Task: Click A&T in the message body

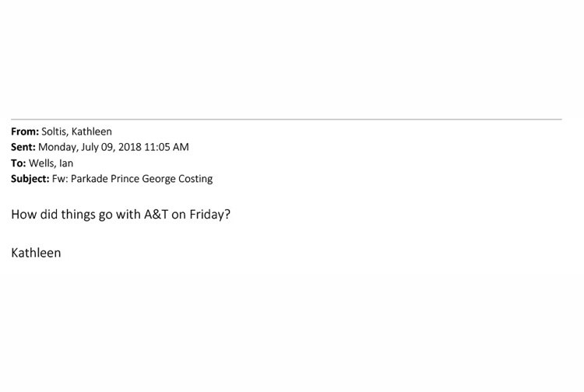Action: click(156, 214)
